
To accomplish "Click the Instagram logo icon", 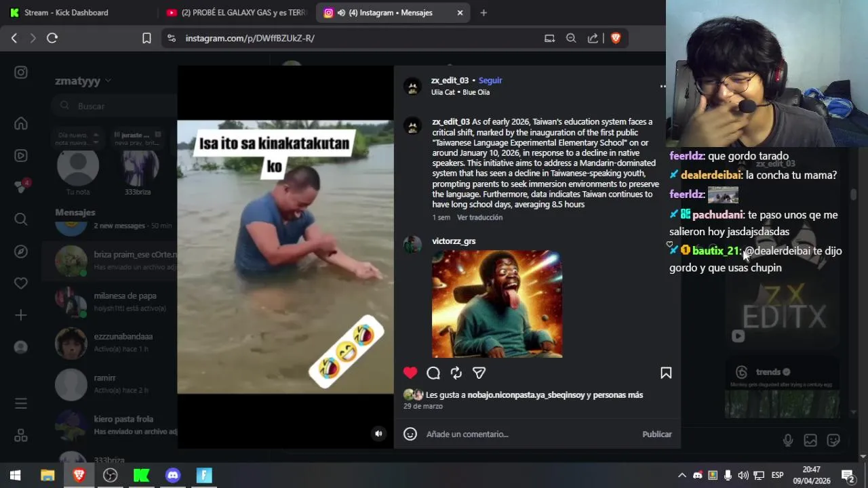I will point(21,73).
